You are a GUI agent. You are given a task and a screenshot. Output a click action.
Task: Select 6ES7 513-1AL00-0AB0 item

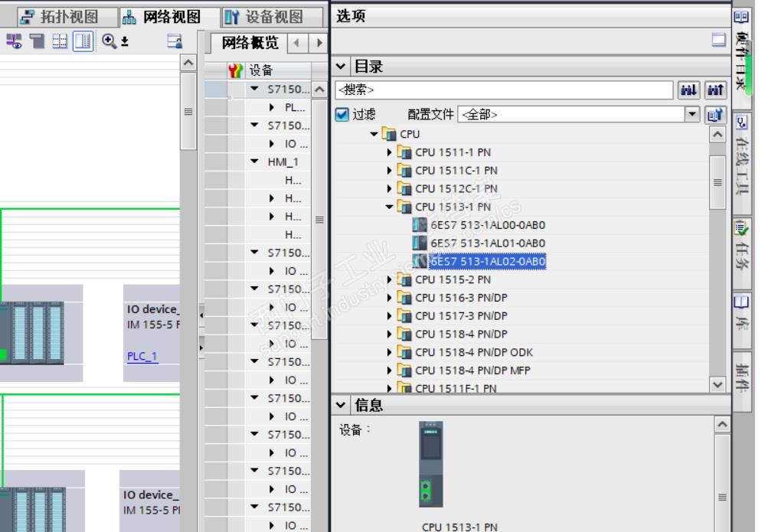(487, 225)
